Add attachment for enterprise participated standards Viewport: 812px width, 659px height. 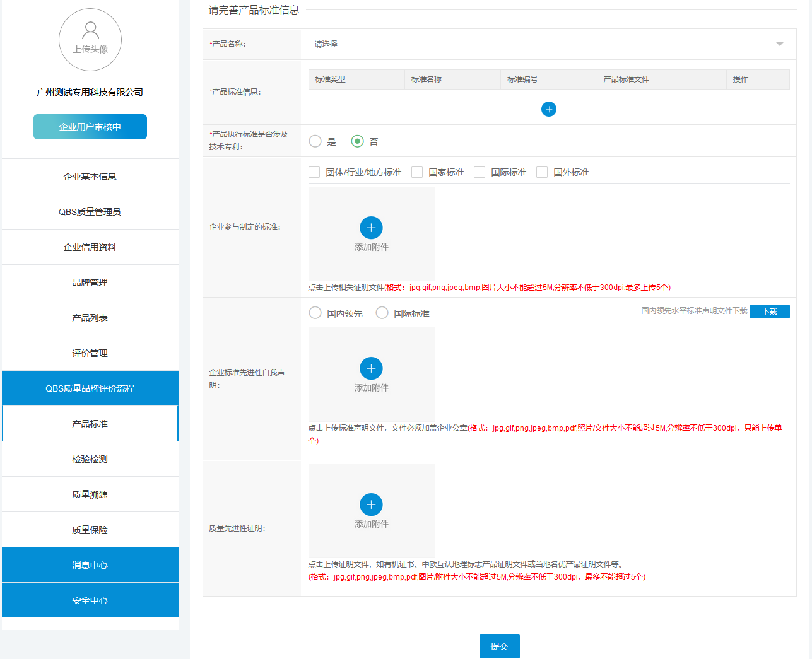coord(371,228)
